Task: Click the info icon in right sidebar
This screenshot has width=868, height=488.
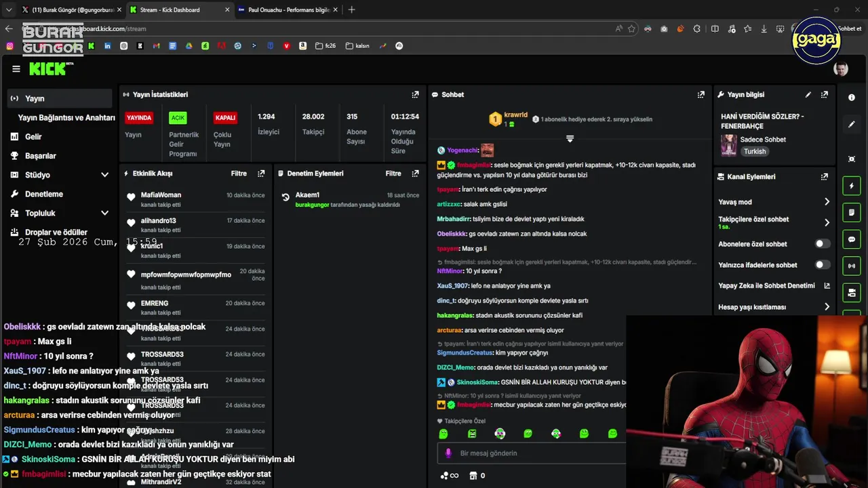Action: click(x=852, y=98)
